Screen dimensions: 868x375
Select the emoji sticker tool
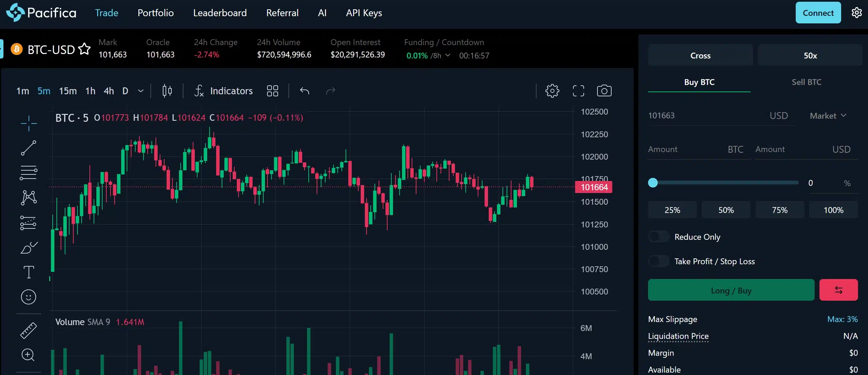[29, 297]
